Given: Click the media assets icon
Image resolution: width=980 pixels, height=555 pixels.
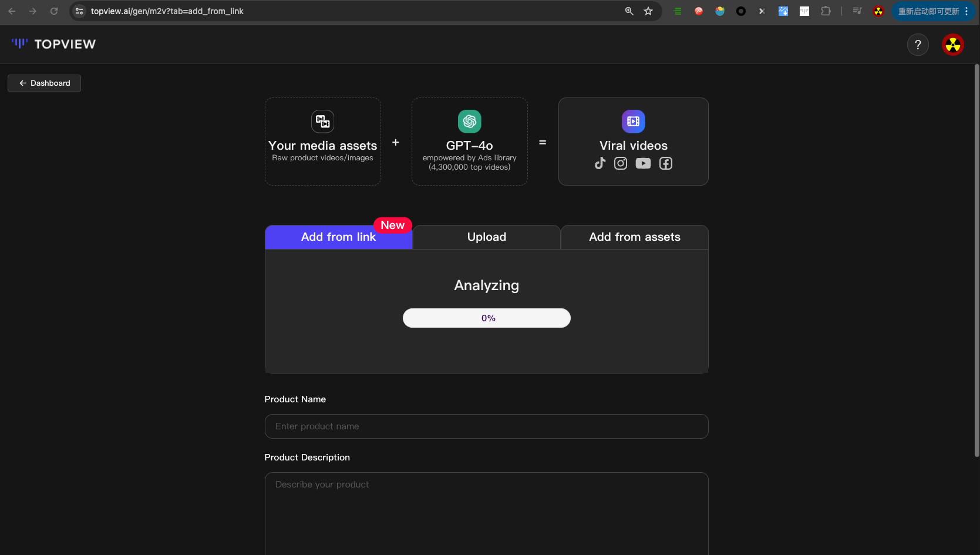Looking at the screenshot, I should point(322,122).
